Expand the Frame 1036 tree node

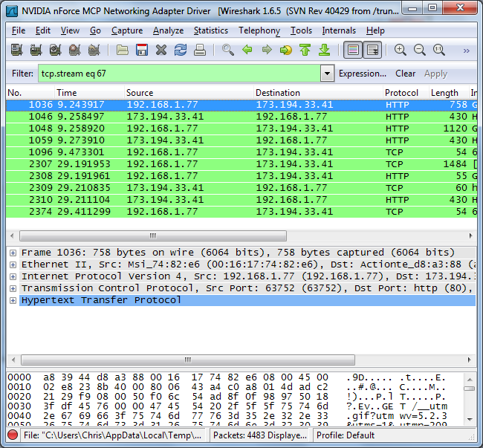(13, 253)
